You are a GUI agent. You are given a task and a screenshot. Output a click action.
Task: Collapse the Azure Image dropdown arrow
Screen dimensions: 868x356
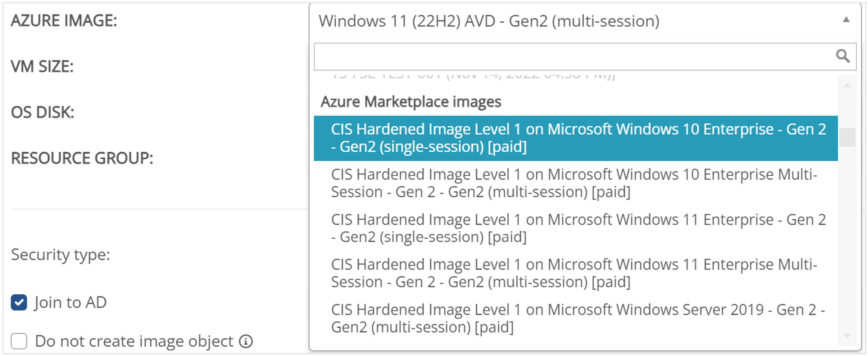(846, 20)
